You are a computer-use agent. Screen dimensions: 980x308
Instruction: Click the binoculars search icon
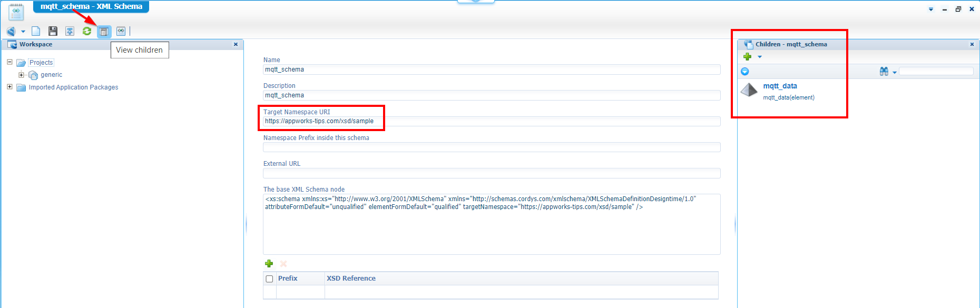click(x=884, y=71)
